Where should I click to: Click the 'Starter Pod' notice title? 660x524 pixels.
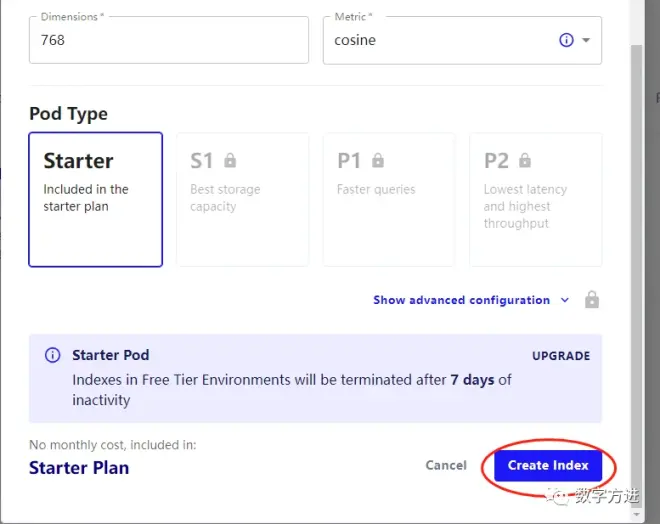[111, 355]
